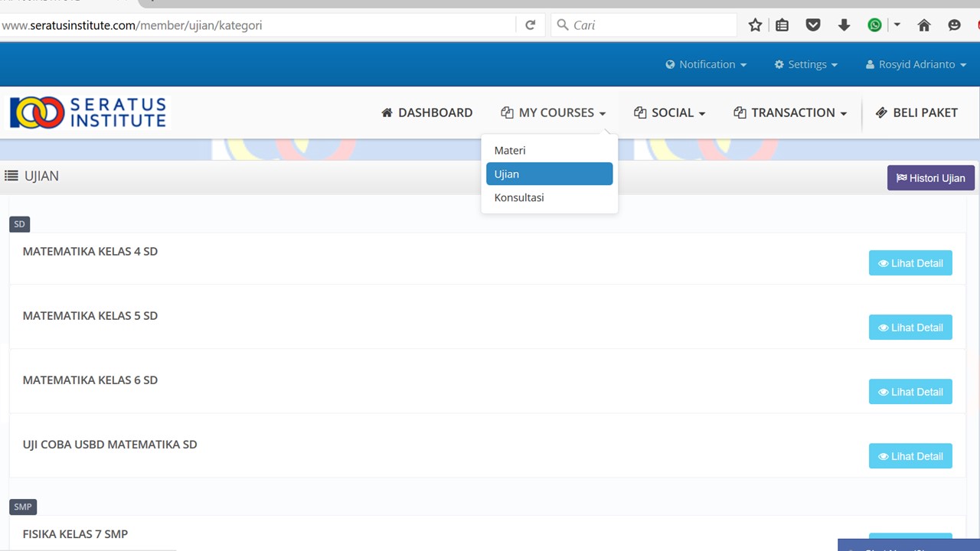Open BELI PAKET page
This screenshot has height=551, width=980.
tap(916, 112)
